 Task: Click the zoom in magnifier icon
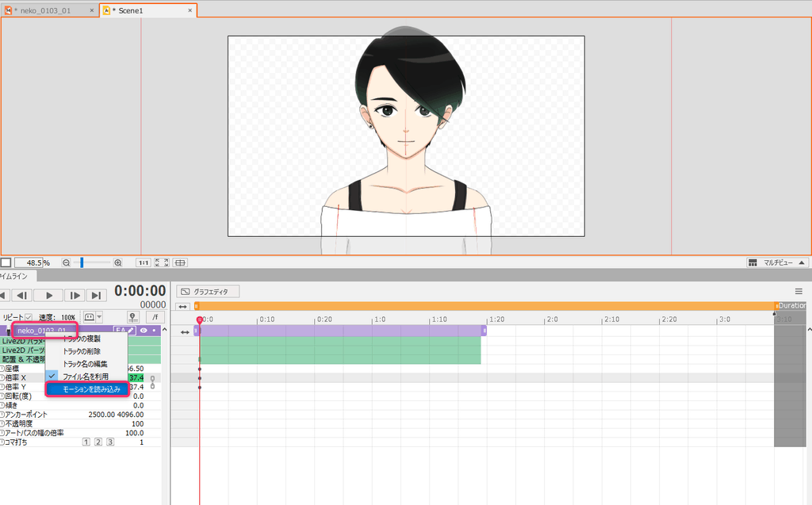click(x=118, y=262)
